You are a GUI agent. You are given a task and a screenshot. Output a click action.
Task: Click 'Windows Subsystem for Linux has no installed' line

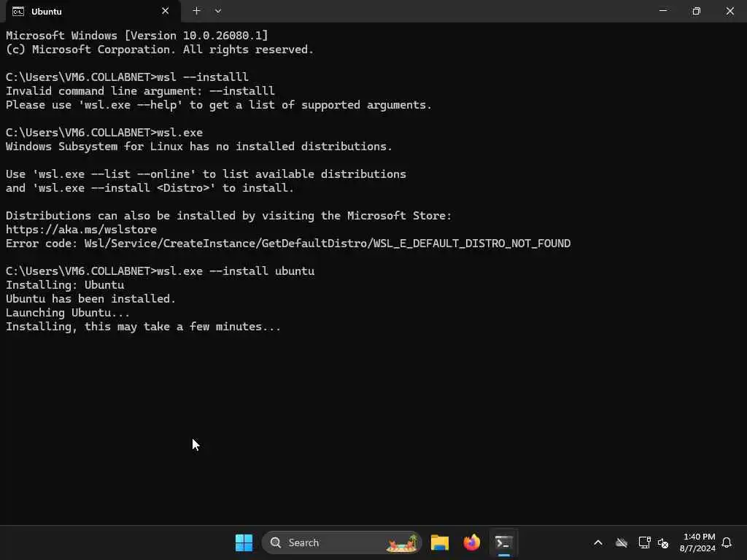click(199, 146)
